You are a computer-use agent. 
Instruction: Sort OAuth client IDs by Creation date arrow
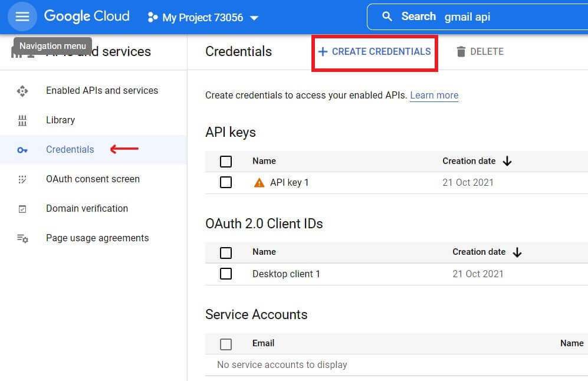[x=517, y=252]
